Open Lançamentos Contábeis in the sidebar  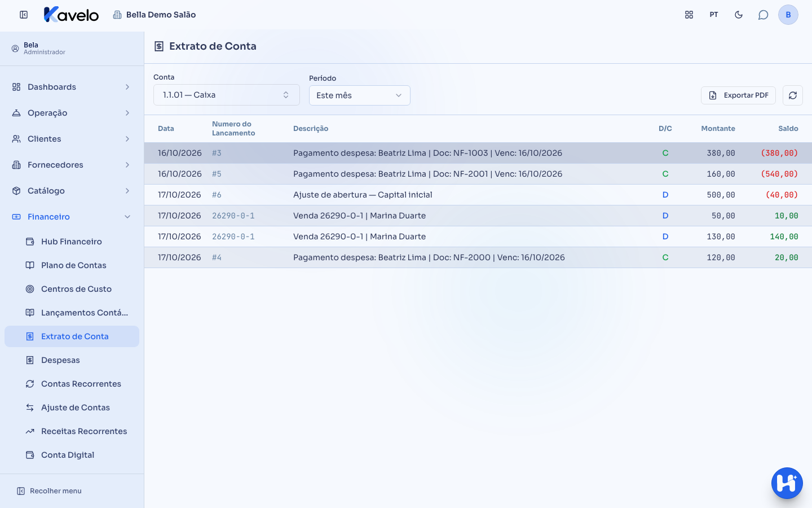pos(72,313)
